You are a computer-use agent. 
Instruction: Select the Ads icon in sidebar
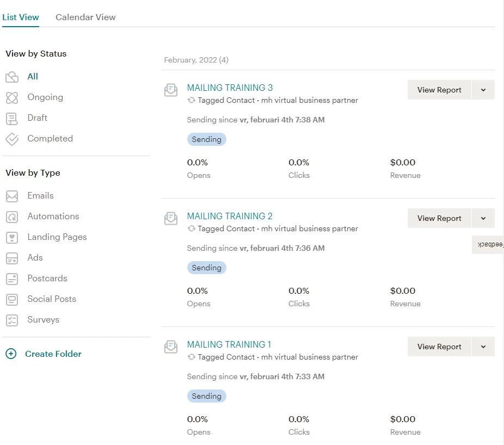point(12,258)
